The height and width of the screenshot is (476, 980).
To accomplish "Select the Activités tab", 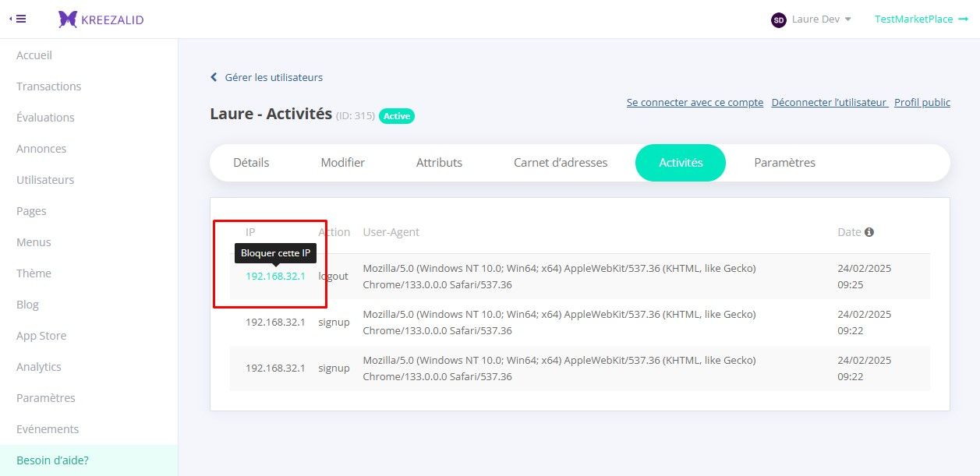I will point(681,163).
